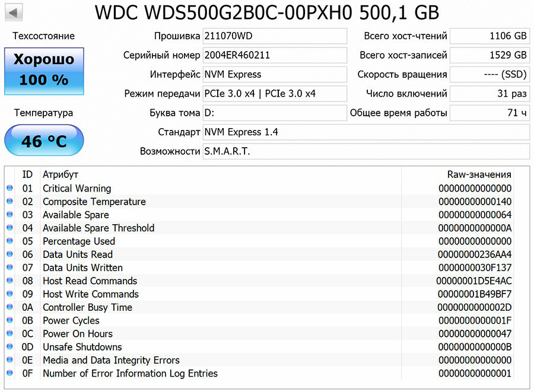Click status dot beside Composite Temperature
The width and height of the screenshot is (534, 392).
click(x=9, y=202)
